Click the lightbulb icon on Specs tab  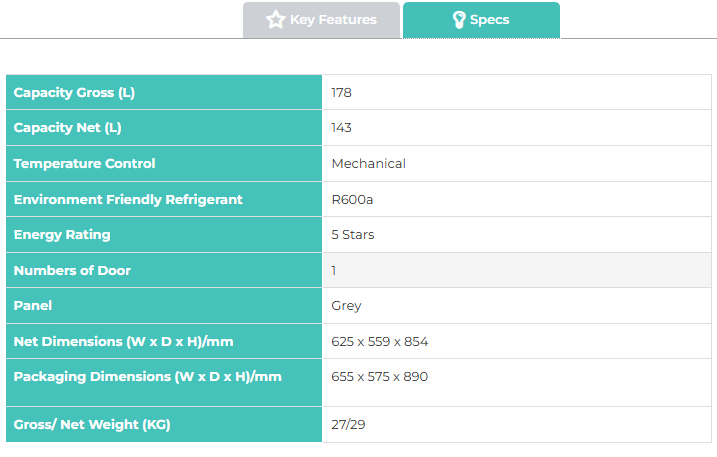(459, 20)
